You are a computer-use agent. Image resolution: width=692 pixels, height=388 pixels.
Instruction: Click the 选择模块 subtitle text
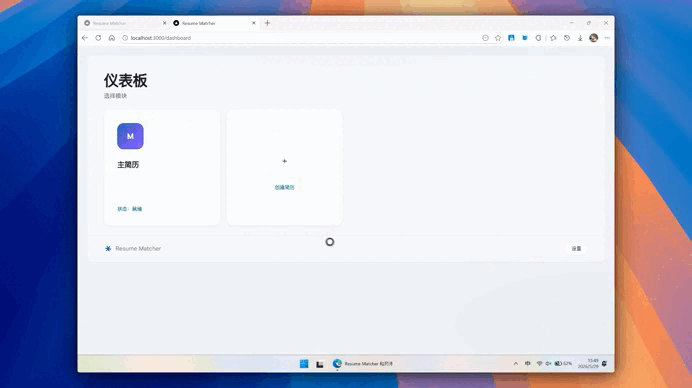pyautogui.click(x=115, y=96)
